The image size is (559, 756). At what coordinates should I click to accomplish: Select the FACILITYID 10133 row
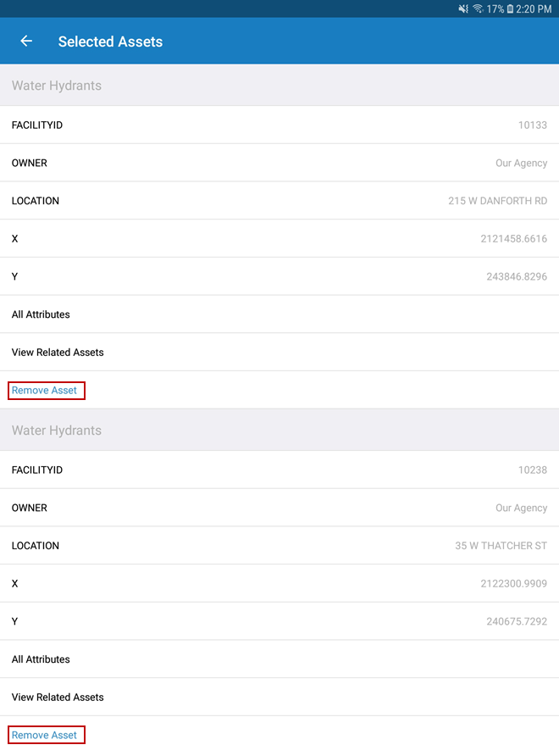click(279, 125)
